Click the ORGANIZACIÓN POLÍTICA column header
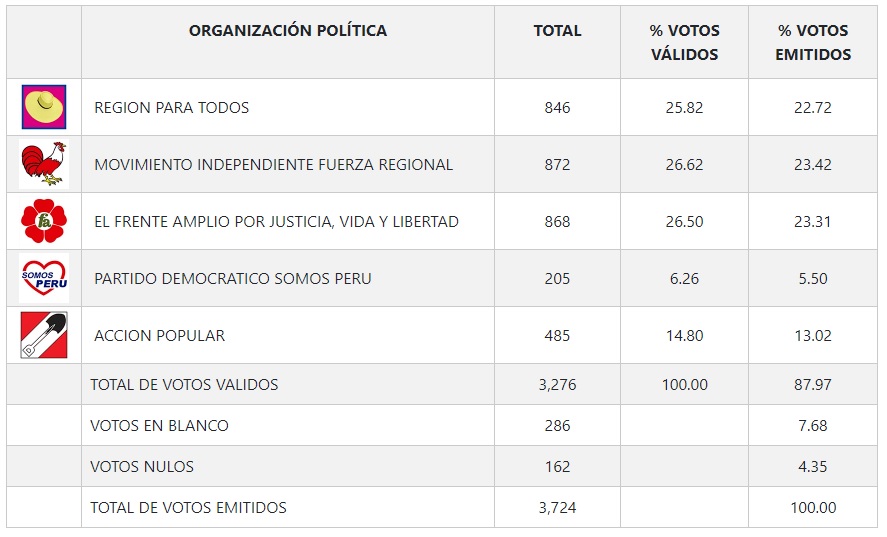The width and height of the screenshot is (887, 537). (x=288, y=31)
